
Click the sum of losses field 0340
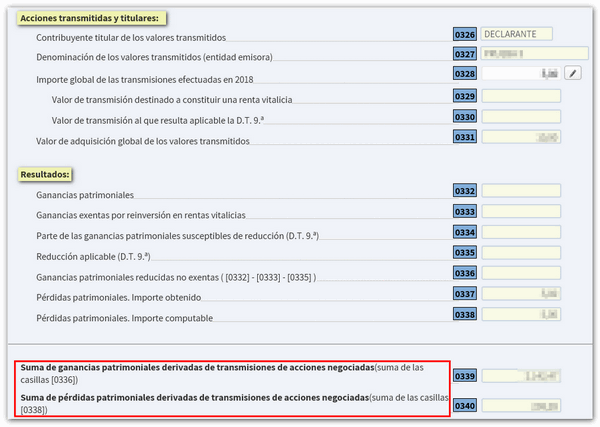[x=520, y=406]
